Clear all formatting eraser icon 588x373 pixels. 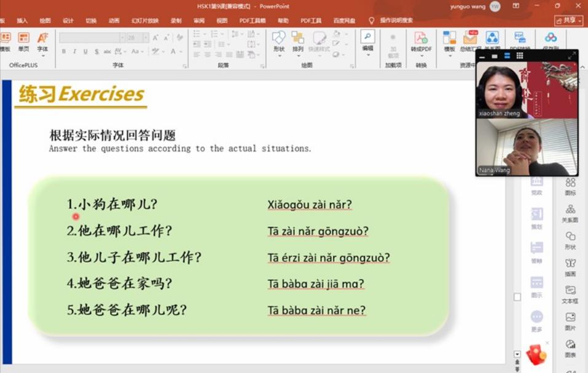pyautogui.click(x=180, y=37)
